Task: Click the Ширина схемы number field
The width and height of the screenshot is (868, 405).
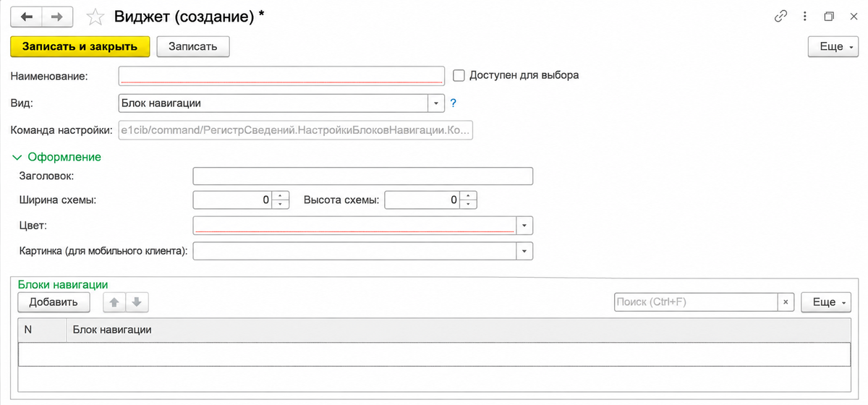Action: [234, 200]
